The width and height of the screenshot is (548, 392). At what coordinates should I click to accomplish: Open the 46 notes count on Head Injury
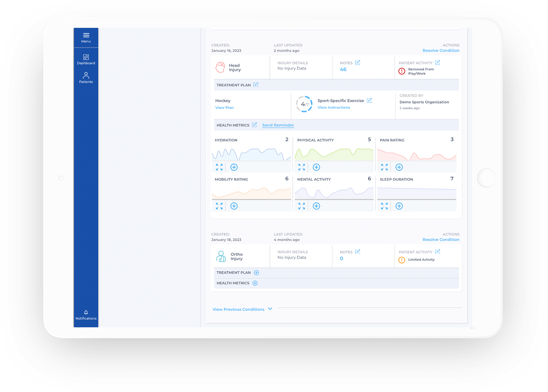click(343, 70)
